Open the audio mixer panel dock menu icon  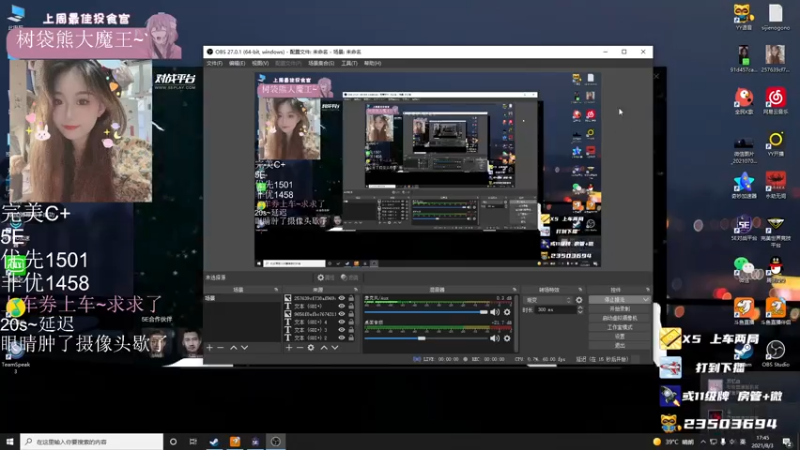pos(514,290)
